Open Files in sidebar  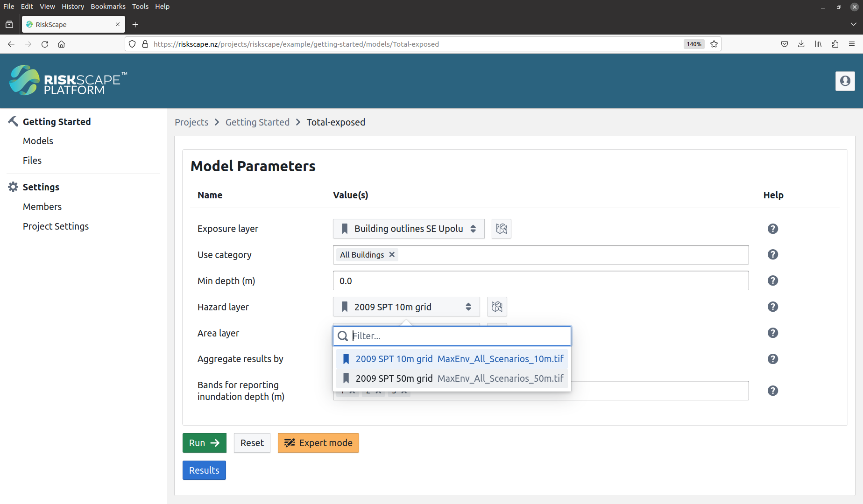(32, 161)
